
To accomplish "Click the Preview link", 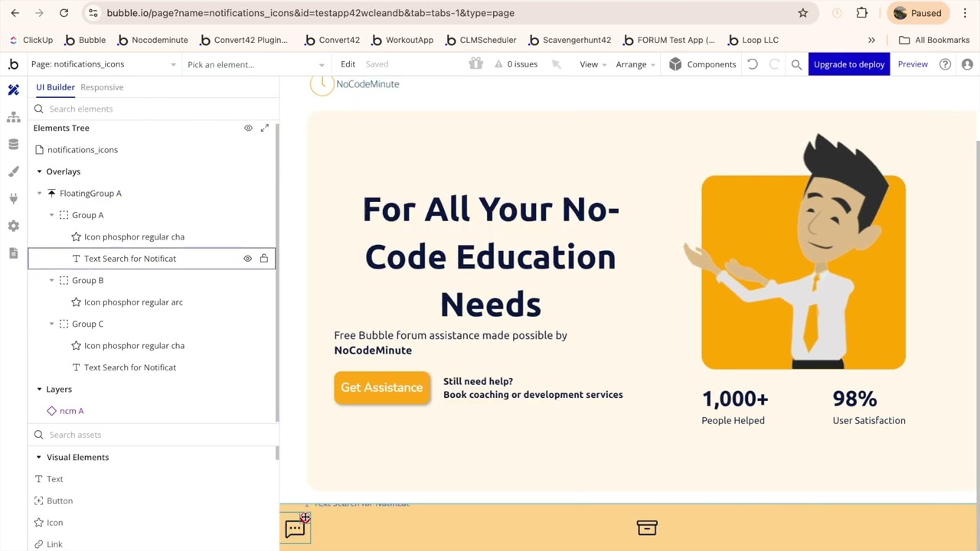I will [x=913, y=64].
